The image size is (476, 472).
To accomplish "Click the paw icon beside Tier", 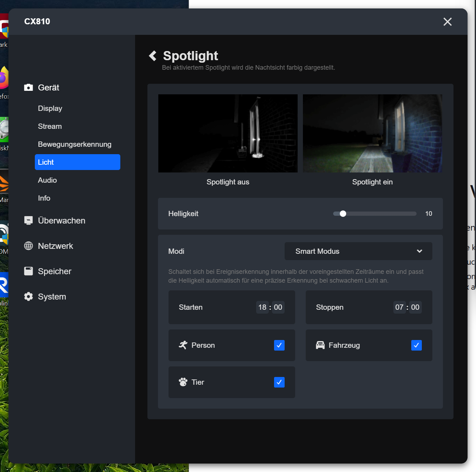I will pos(183,382).
